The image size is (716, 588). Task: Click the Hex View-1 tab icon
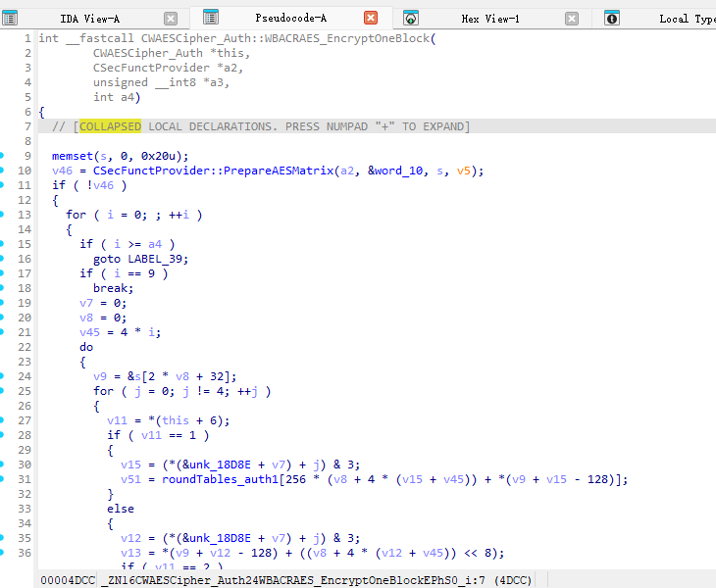coord(411,19)
